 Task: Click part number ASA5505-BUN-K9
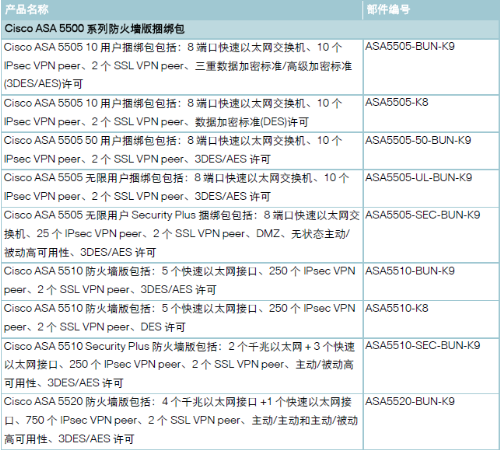coord(410,46)
